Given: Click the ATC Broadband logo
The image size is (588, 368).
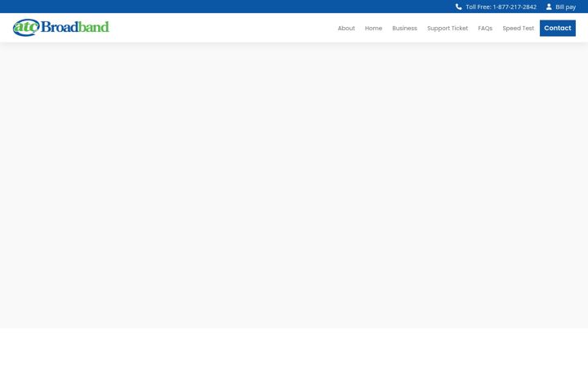Looking at the screenshot, I should click(x=60, y=28).
